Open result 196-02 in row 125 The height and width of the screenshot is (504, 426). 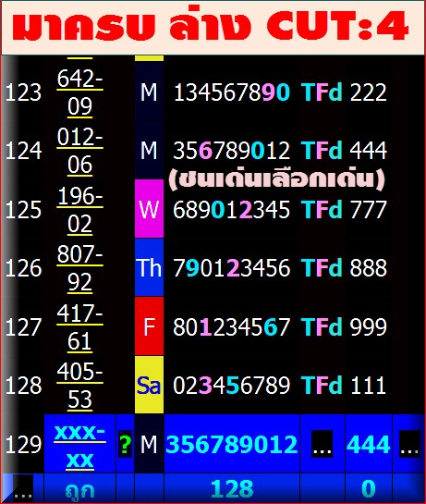pos(79,210)
